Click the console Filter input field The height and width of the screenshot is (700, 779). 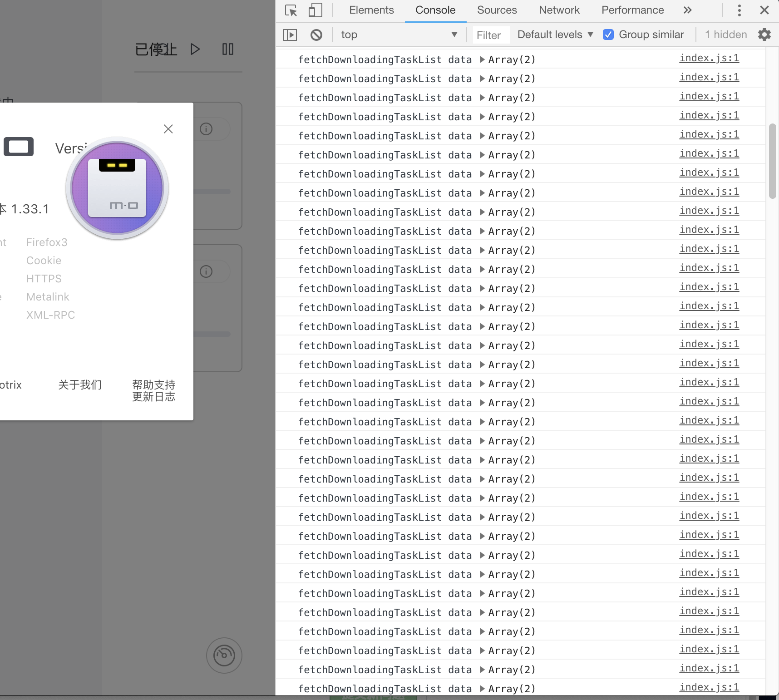(491, 35)
